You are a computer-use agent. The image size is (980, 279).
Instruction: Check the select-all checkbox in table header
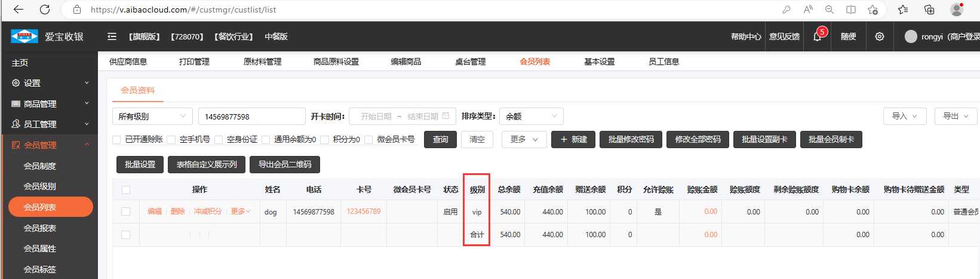125,190
